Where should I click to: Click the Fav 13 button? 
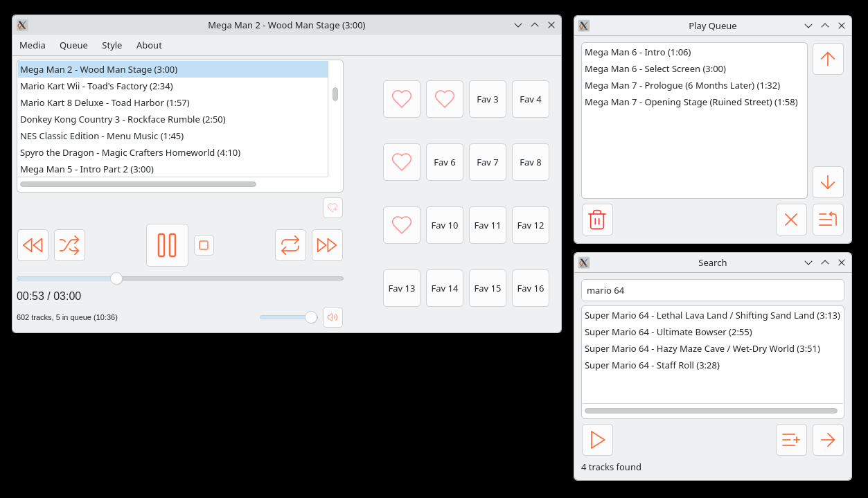coord(402,288)
